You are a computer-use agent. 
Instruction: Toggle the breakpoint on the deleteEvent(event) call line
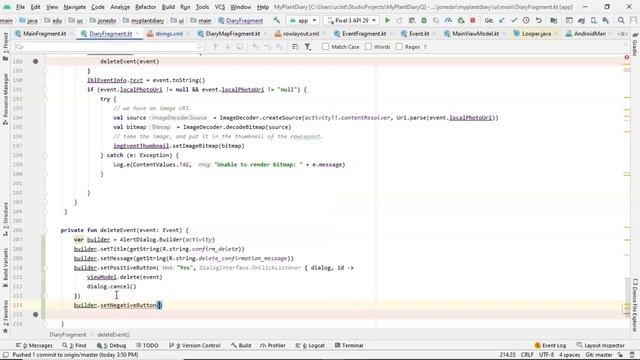36,61
